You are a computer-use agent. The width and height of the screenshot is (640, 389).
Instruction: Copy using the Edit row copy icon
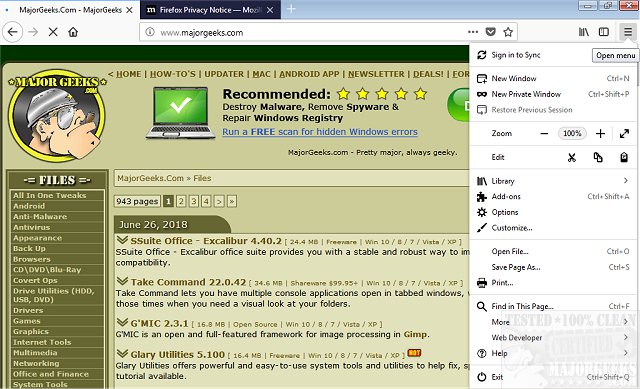coord(598,157)
